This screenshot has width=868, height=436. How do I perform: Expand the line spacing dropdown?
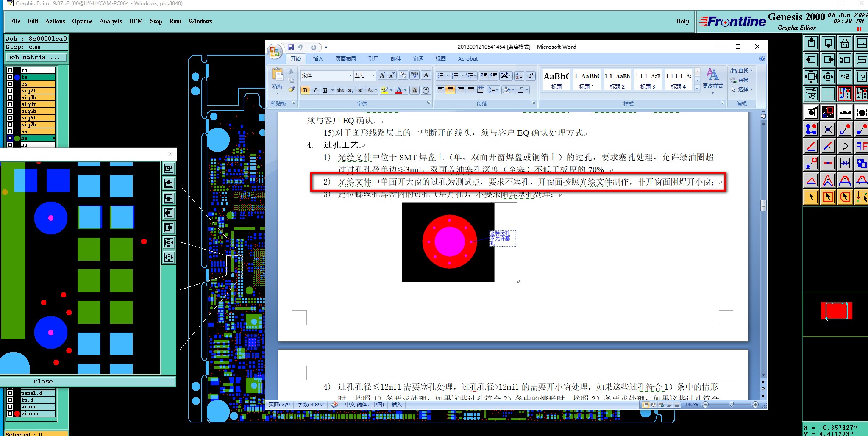tap(492, 90)
